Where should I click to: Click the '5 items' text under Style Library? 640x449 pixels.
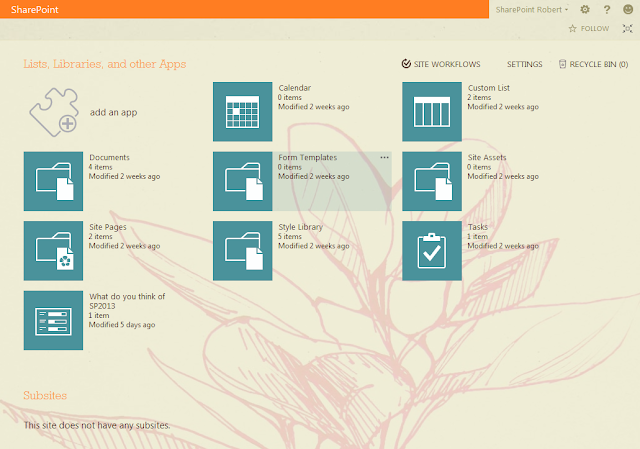click(290, 236)
